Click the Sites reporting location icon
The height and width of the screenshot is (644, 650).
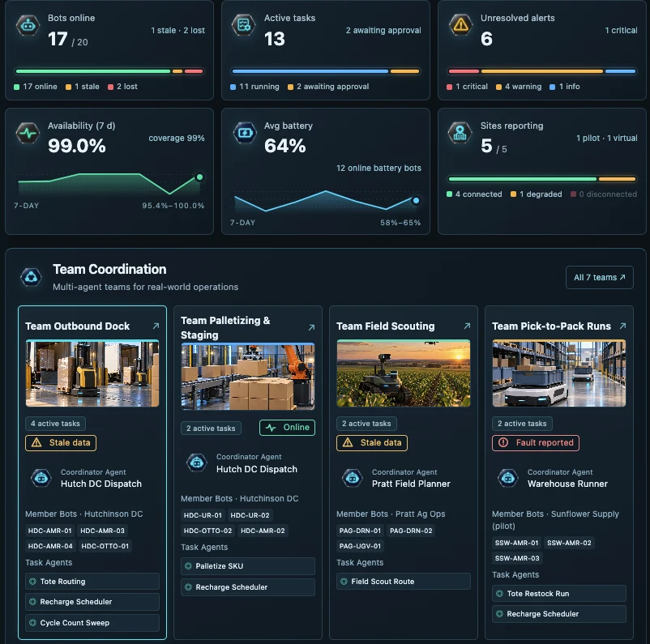tap(460, 133)
